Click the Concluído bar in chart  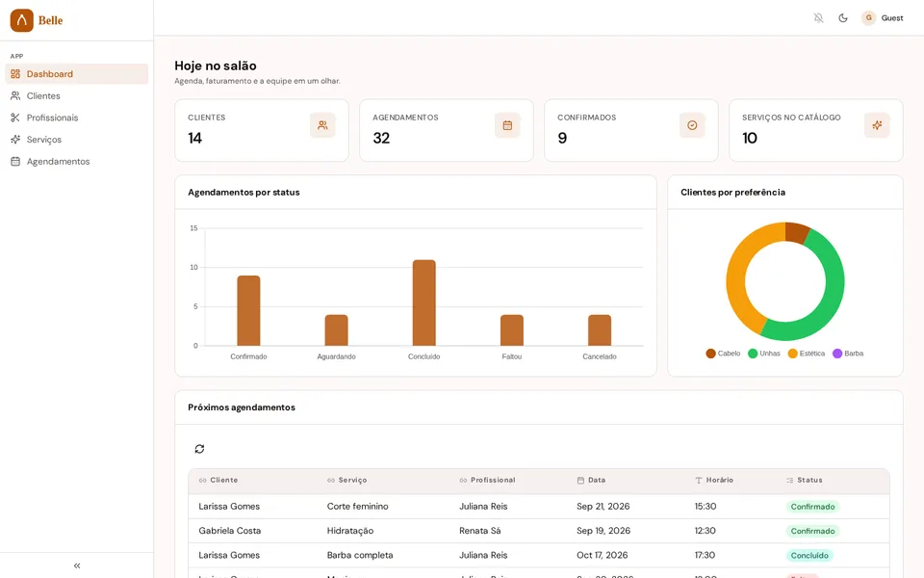pos(424,302)
